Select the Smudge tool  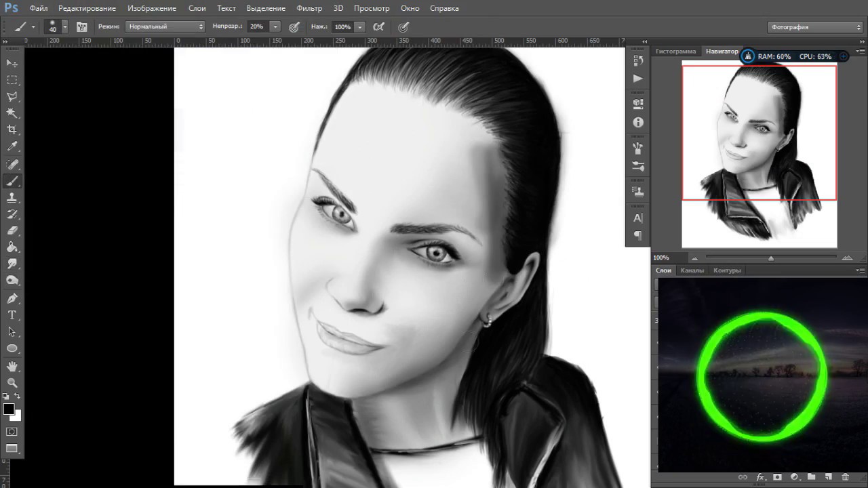[12, 264]
